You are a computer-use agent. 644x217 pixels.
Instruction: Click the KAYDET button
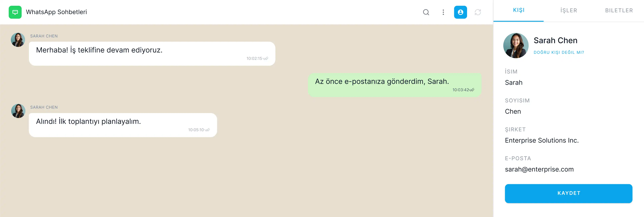coord(569,194)
